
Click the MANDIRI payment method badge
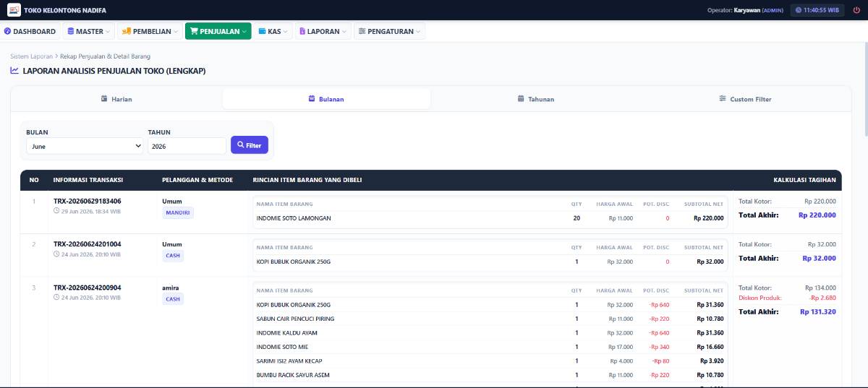tap(178, 212)
